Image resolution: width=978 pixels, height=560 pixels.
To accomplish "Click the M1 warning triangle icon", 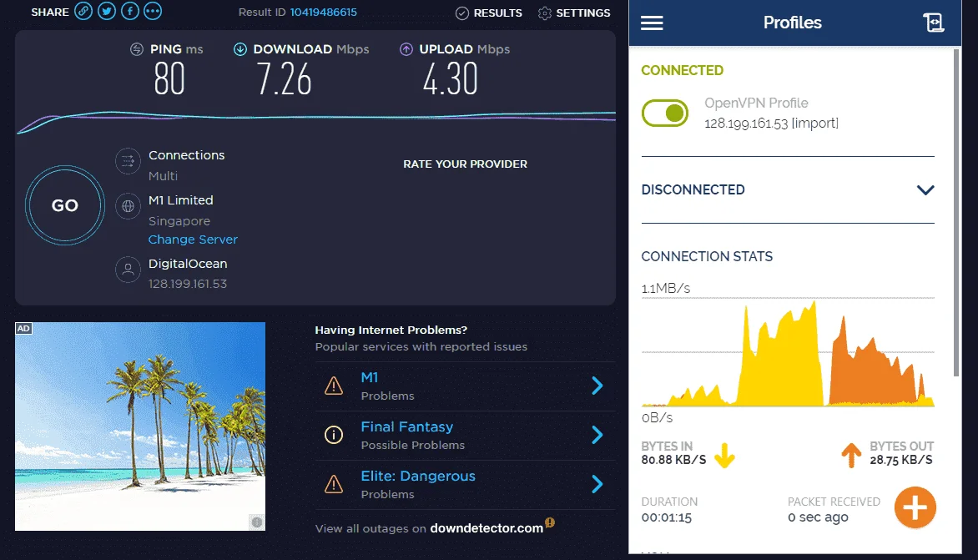I will (x=334, y=386).
